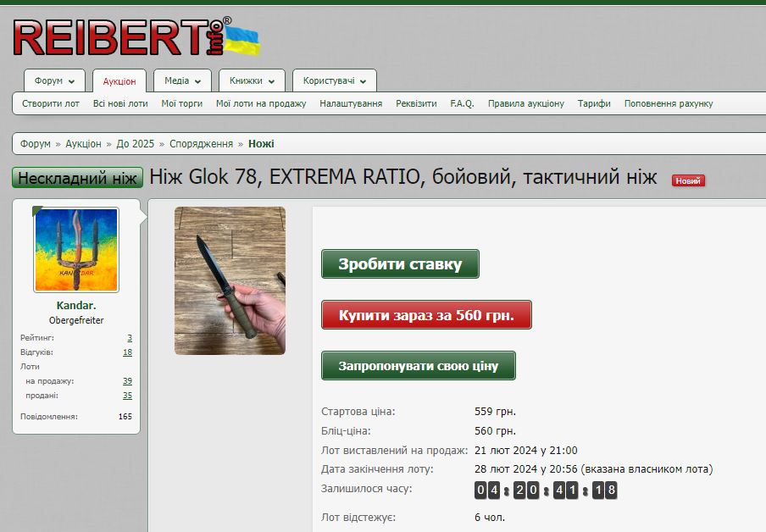Open Налаштування in auction menu
This screenshot has width=766, height=532.
pyautogui.click(x=351, y=103)
